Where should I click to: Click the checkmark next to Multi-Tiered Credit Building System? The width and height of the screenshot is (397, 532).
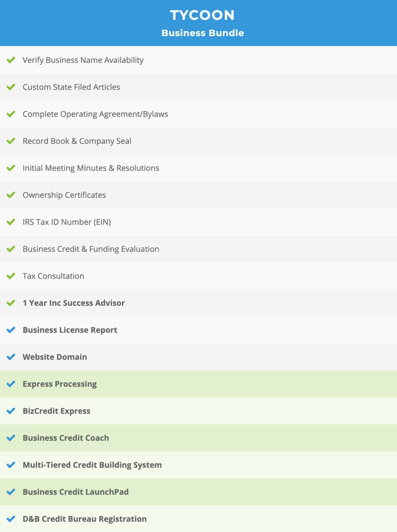pyautogui.click(x=11, y=465)
